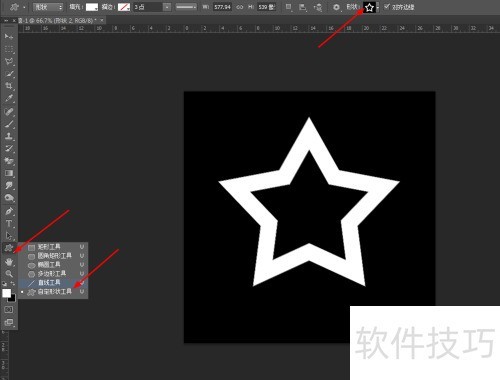This screenshot has height=380, width=500.
Task: Choose Custom Shape Tool from the flyout
Action: 53,292
